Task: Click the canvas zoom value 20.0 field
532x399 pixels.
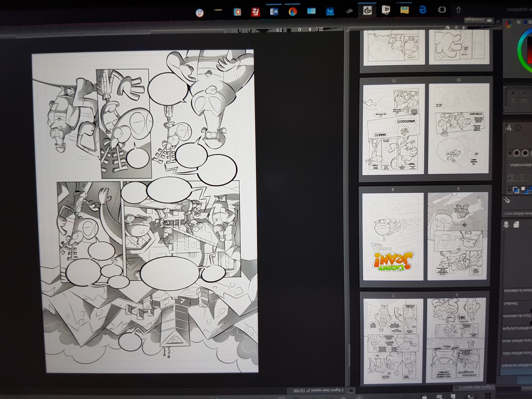Action: tap(319, 30)
